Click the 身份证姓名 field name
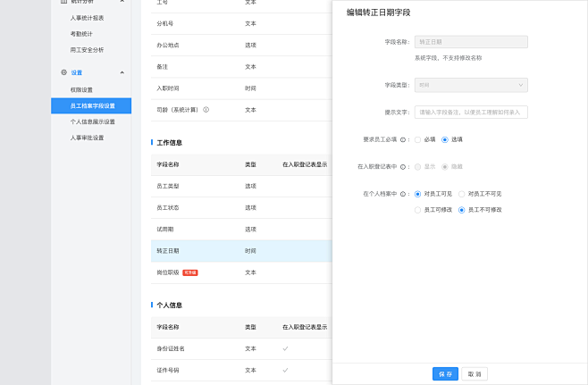Viewport: 588px width, 385px height. coord(171,348)
